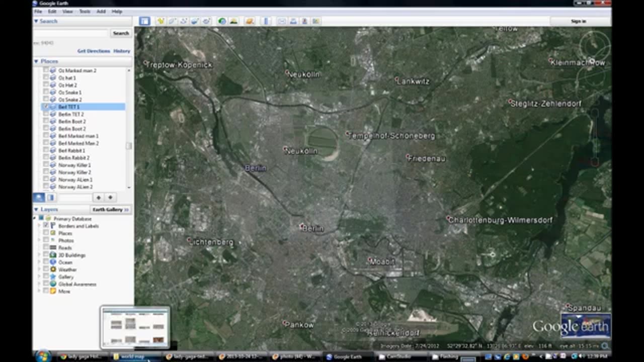
Task: Switch to CamStudio in taskbar
Action: pos(402,356)
